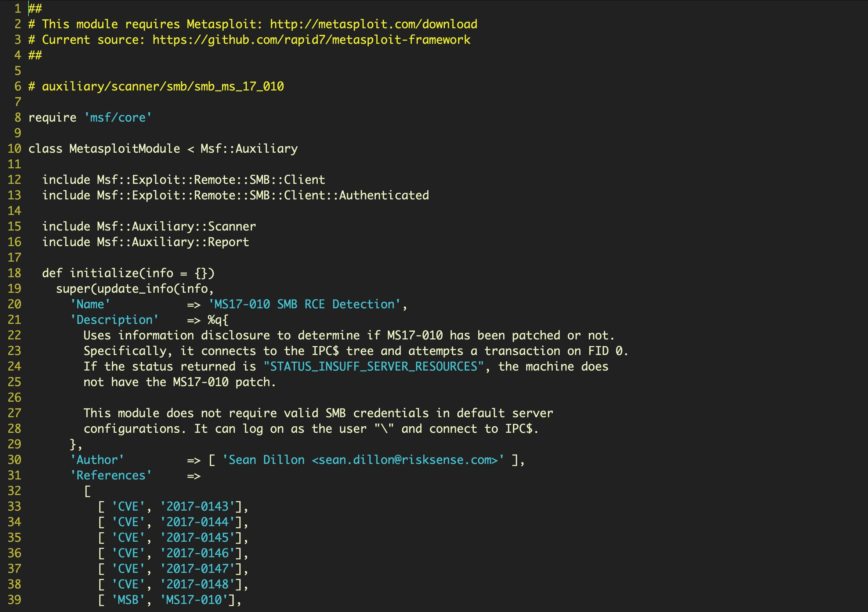Click line number 18 in the gutter

[14, 273]
